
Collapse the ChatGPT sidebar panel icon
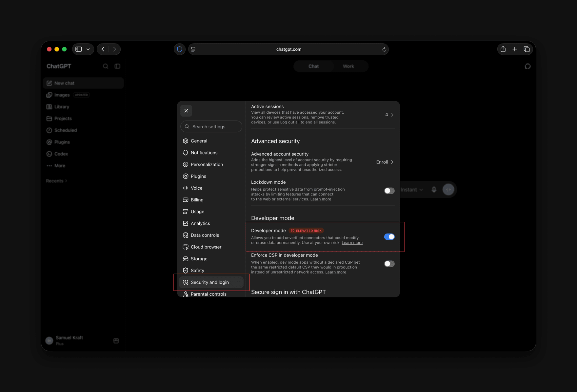[117, 66]
